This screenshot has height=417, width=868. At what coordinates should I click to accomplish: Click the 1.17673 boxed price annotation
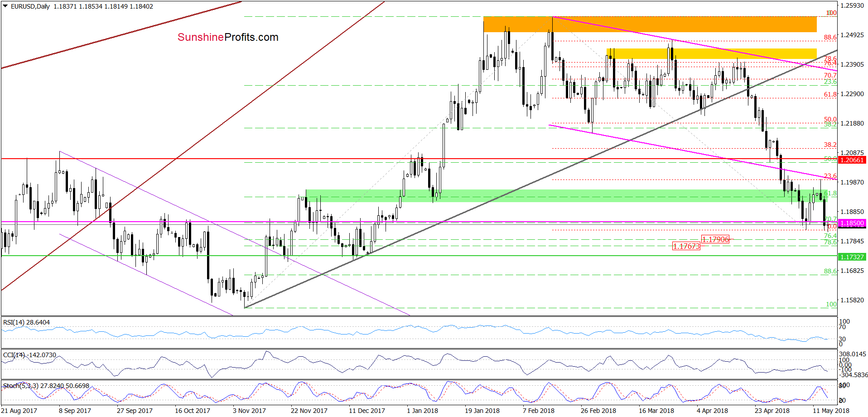(686, 246)
